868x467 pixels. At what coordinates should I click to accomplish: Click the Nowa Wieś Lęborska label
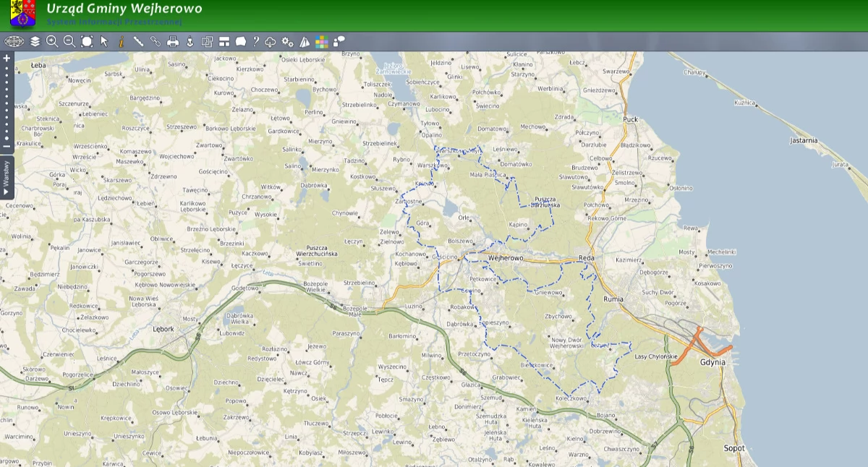click(x=144, y=301)
